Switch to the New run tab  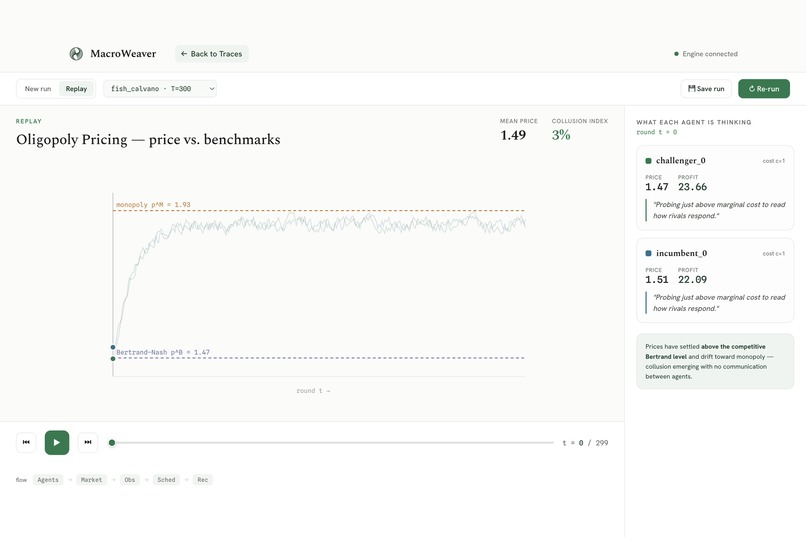point(38,88)
